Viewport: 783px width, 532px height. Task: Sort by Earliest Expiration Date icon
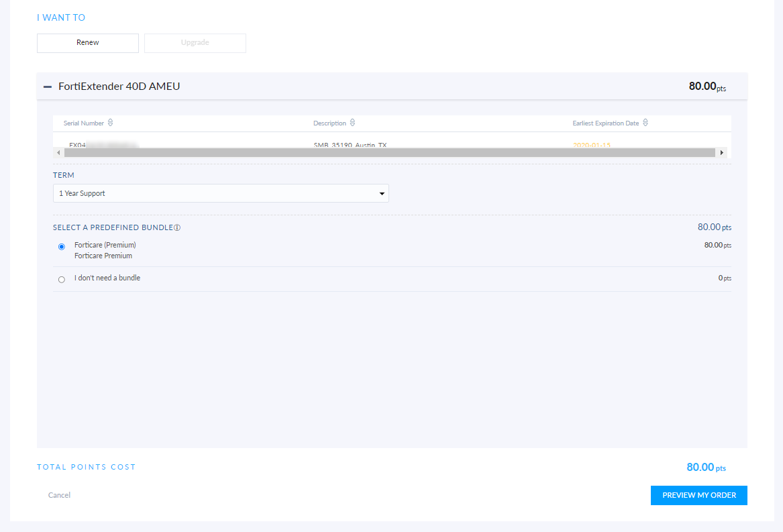(x=645, y=123)
